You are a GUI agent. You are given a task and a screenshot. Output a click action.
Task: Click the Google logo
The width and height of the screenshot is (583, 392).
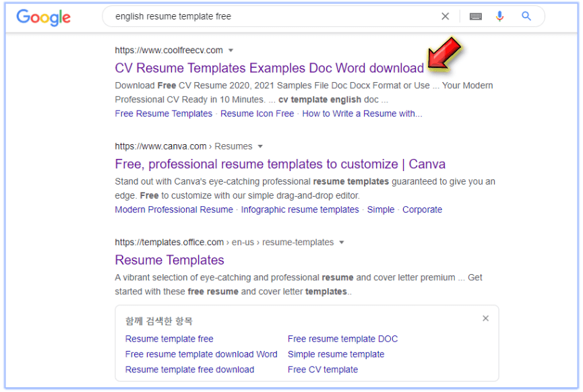(44, 17)
